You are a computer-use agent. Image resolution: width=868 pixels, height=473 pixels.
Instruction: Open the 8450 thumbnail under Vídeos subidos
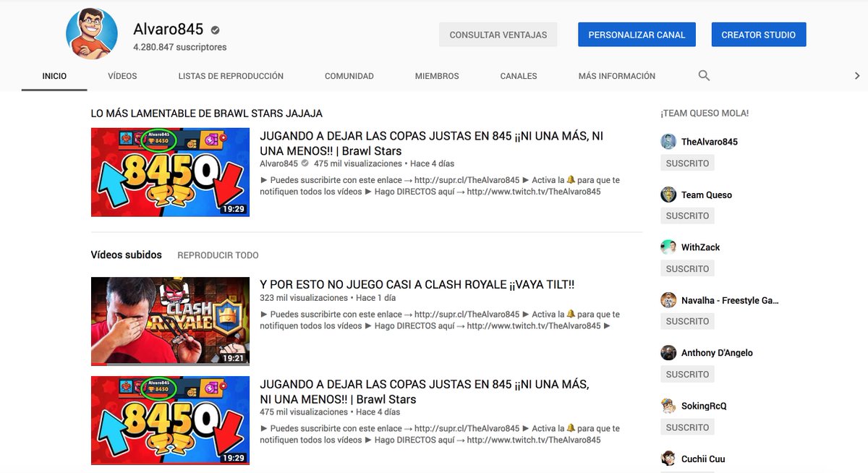click(x=170, y=420)
